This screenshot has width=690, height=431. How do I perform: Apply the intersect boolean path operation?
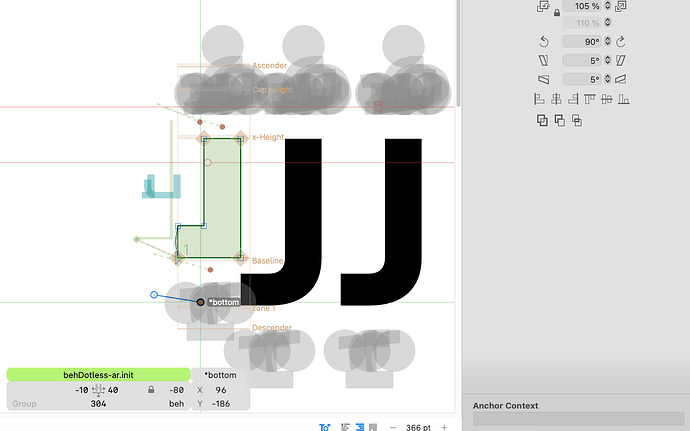point(577,120)
